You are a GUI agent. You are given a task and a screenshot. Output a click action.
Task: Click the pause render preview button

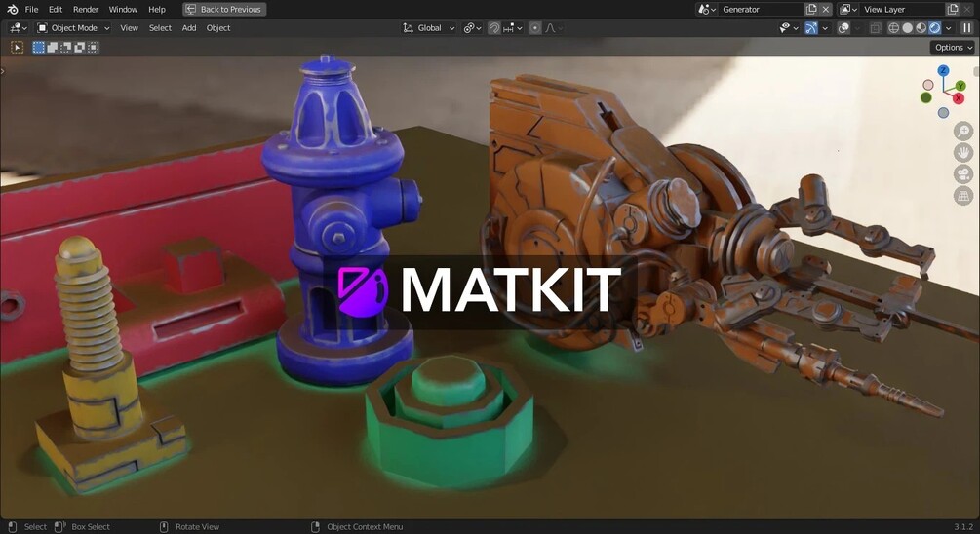pyautogui.click(x=967, y=28)
